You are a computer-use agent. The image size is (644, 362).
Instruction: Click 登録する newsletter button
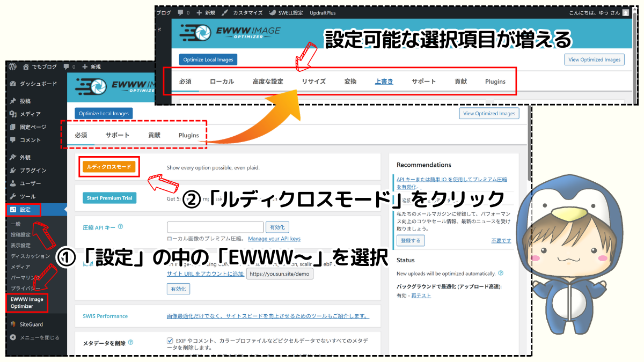(411, 240)
